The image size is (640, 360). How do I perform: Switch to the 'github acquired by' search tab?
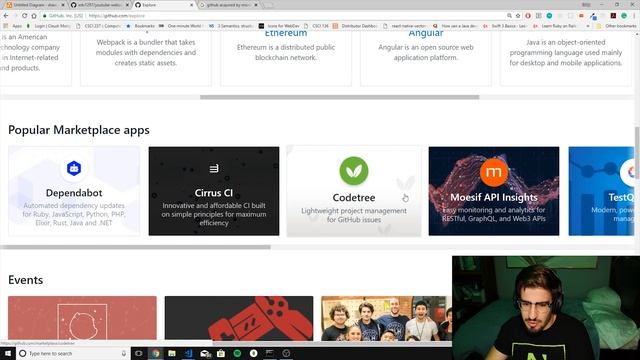pos(228,5)
